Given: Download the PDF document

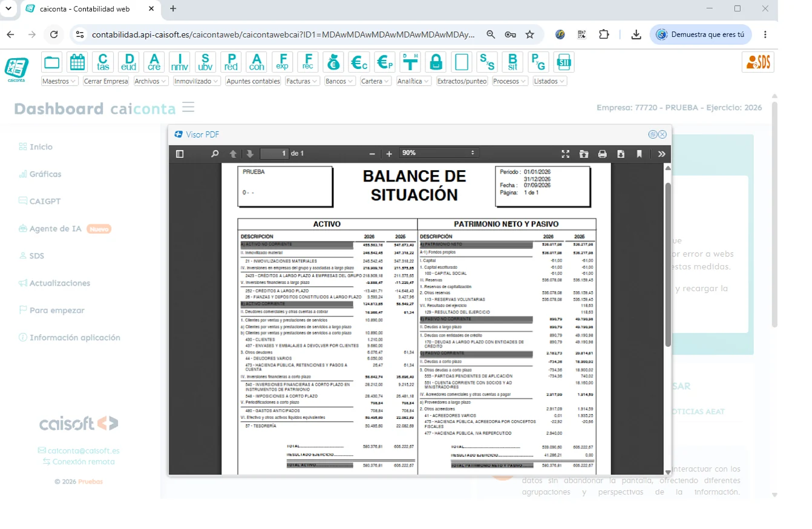Looking at the screenshot, I should (x=620, y=154).
